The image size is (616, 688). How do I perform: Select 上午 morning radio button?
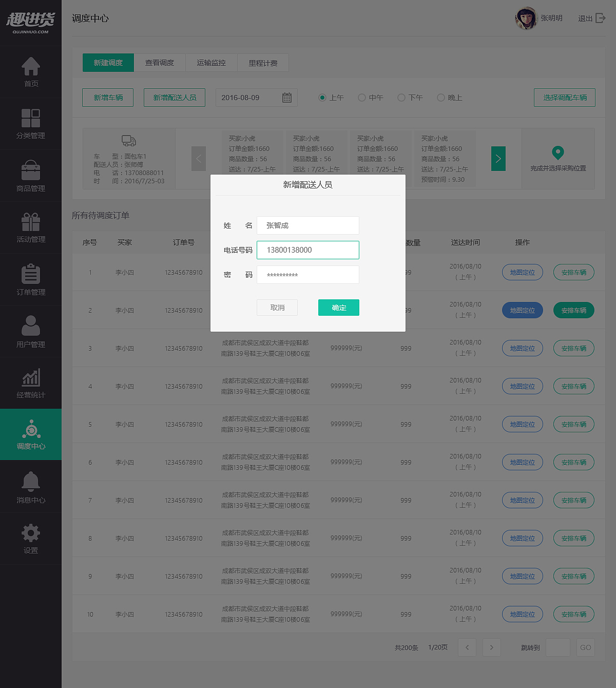[x=322, y=98]
